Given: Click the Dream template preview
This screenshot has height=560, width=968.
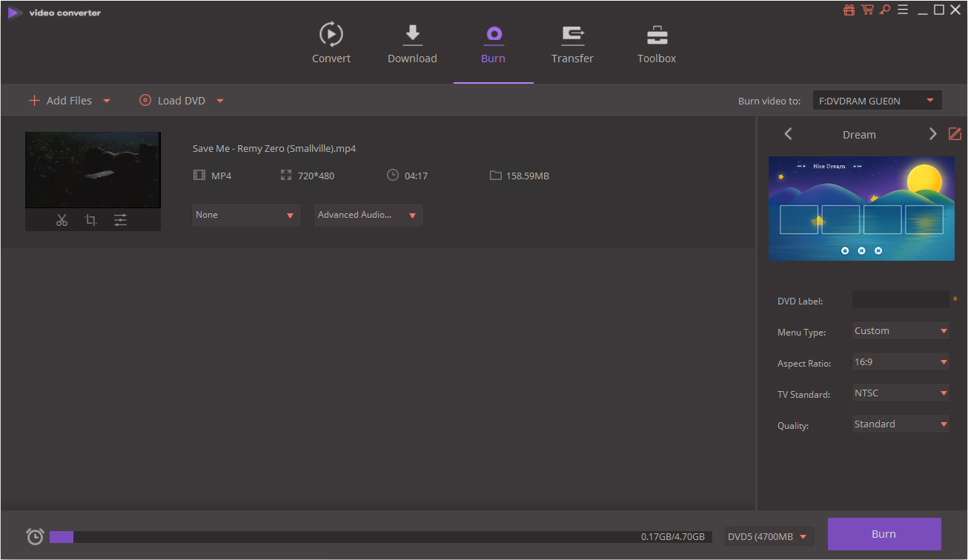Looking at the screenshot, I should (x=861, y=208).
